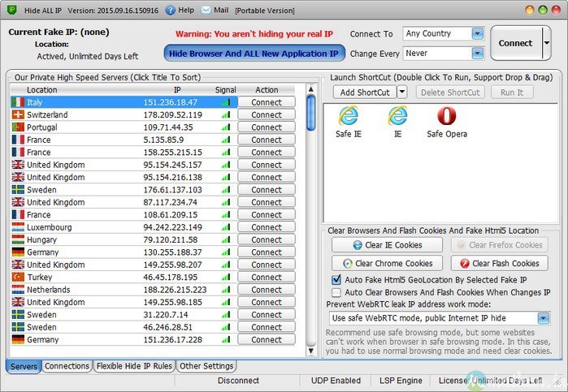
Task: Click the Disconnect status bar entry
Action: click(x=238, y=381)
